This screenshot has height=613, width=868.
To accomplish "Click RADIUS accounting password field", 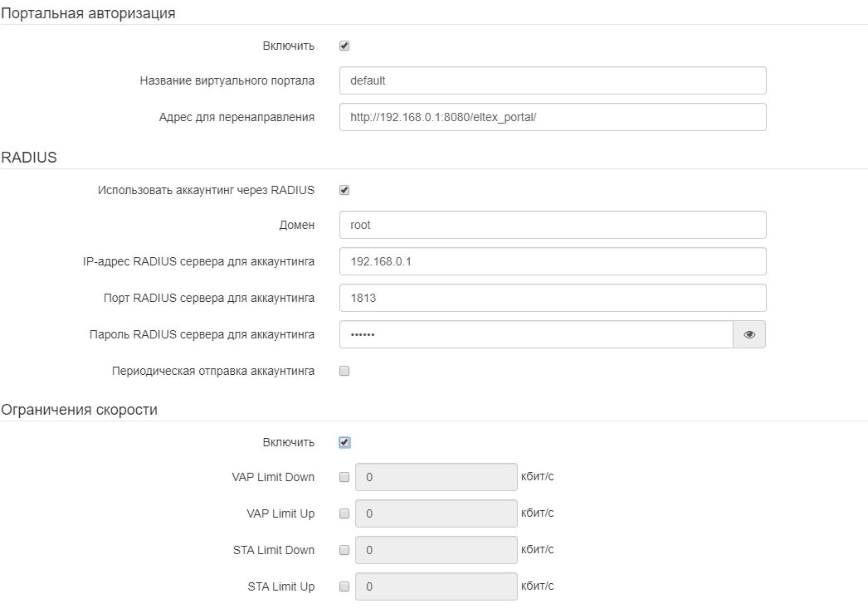I will [536, 335].
